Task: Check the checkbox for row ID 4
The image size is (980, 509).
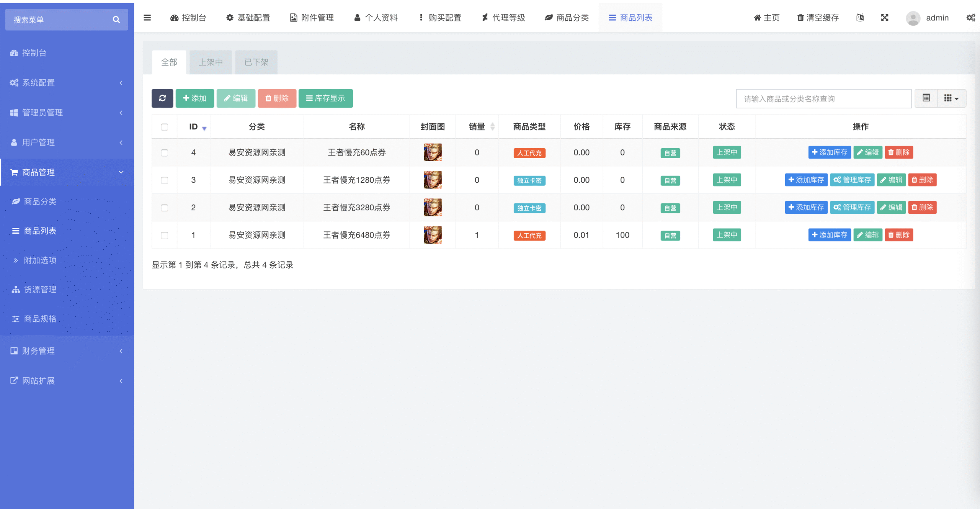Action: pyautogui.click(x=165, y=153)
